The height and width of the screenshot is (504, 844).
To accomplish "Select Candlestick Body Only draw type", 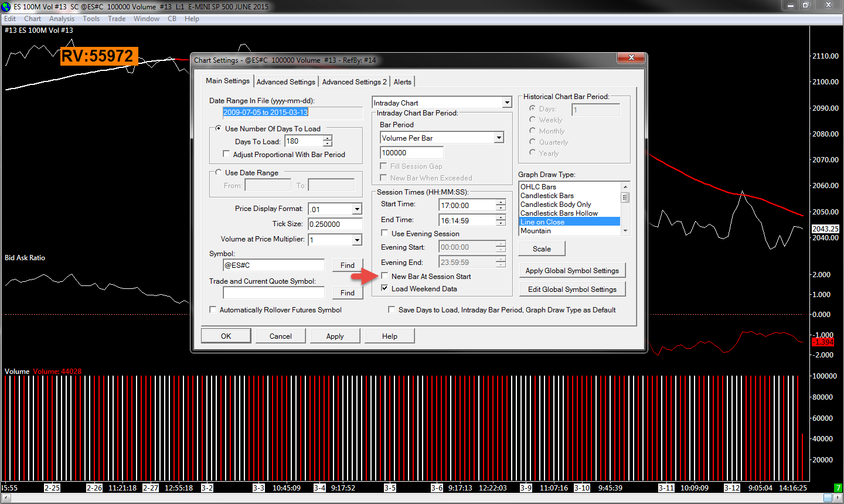I will pyautogui.click(x=570, y=205).
